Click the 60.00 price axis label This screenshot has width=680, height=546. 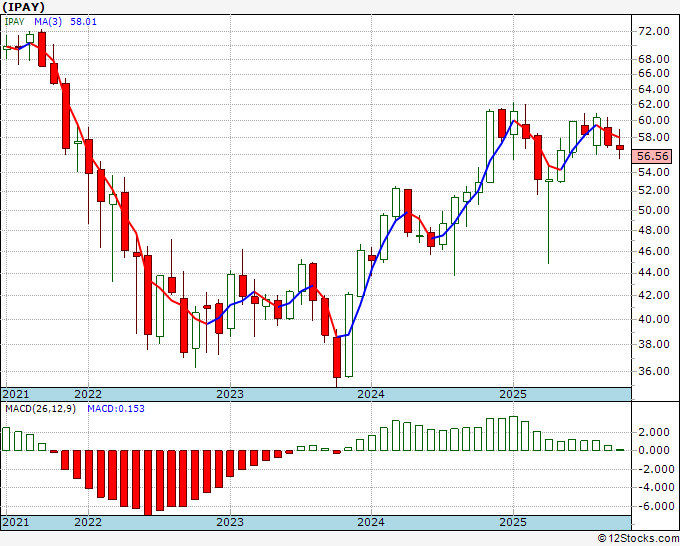[x=654, y=120]
